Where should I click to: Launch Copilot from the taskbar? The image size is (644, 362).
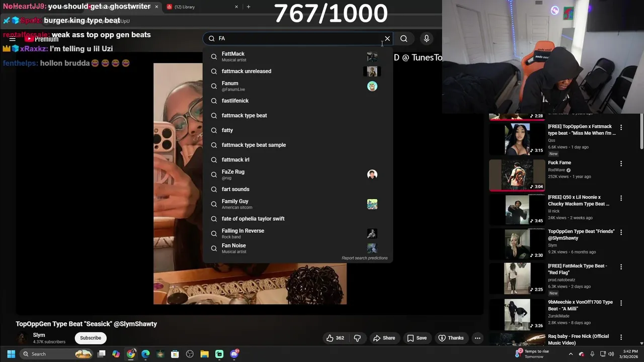tap(116, 354)
